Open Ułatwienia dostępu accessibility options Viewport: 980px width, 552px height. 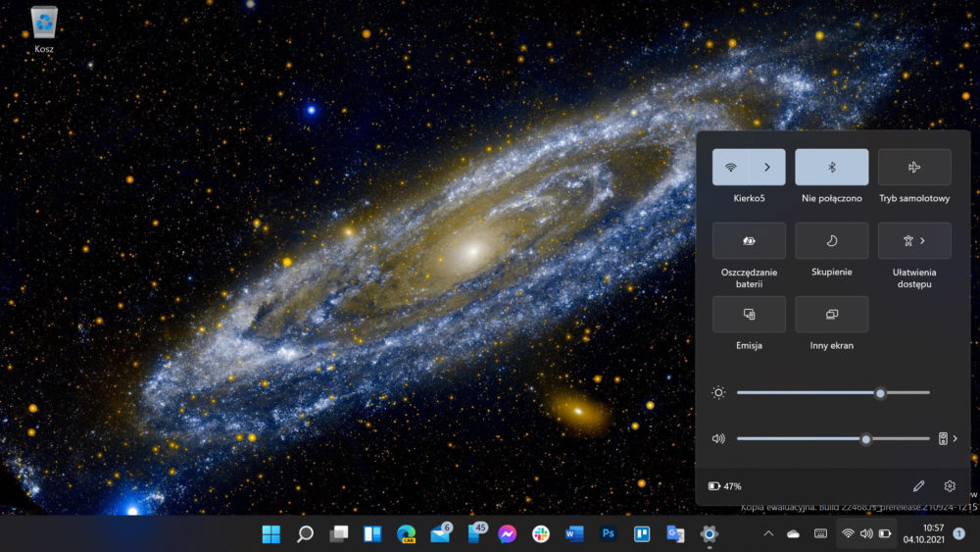914,240
